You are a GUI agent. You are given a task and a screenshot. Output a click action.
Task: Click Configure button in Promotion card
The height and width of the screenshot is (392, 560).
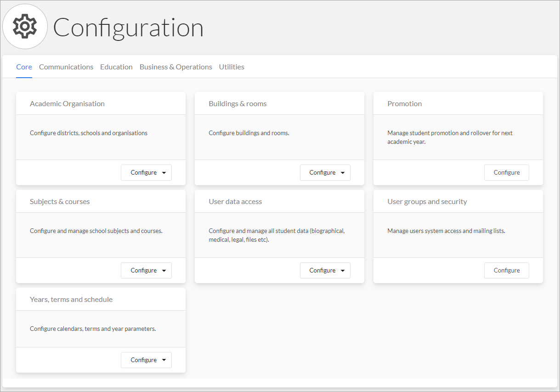pyautogui.click(x=507, y=173)
